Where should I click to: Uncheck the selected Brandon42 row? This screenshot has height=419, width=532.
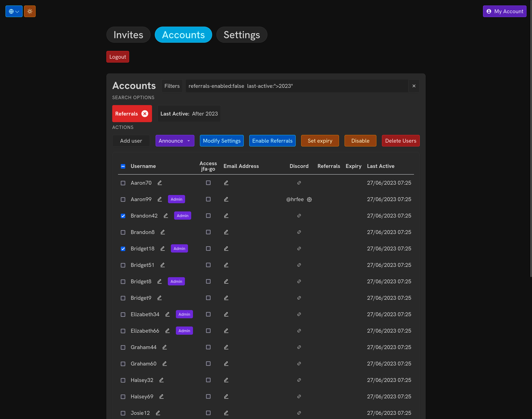[x=123, y=216]
